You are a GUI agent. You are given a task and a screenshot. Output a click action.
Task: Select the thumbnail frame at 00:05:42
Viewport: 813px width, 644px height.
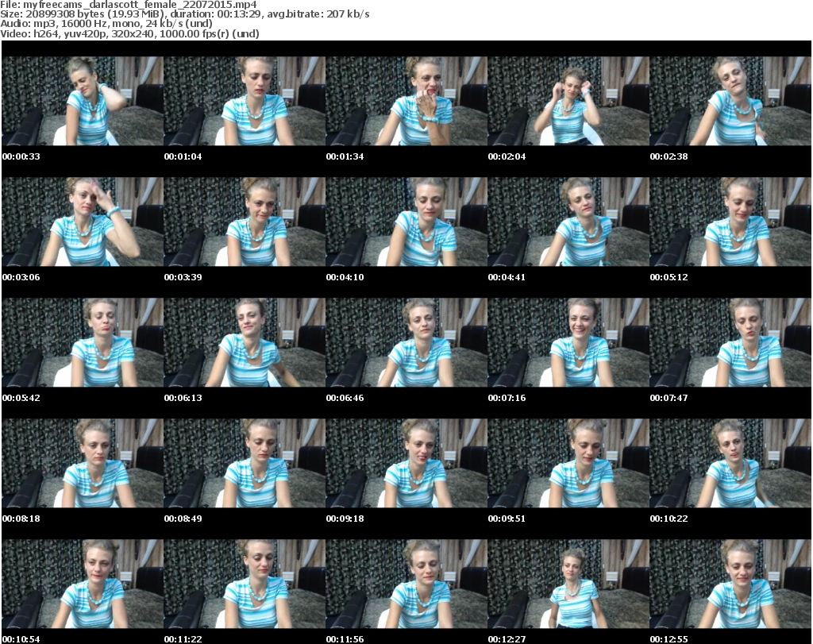tap(83, 343)
